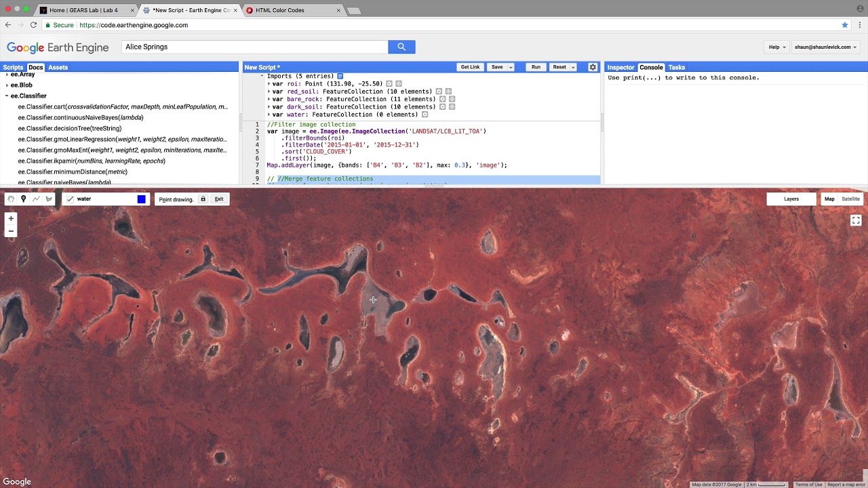Open settings for the water import
Viewport: 868px width, 488px height.
[425, 115]
